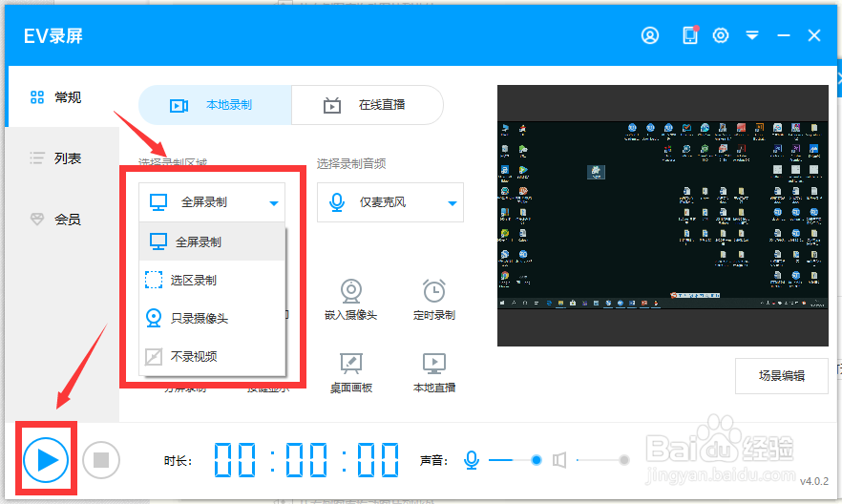Viewport: 842px width, 504px height.
Task: Choose 不录视频 from the dropdown list
Action: tap(212, 356)
